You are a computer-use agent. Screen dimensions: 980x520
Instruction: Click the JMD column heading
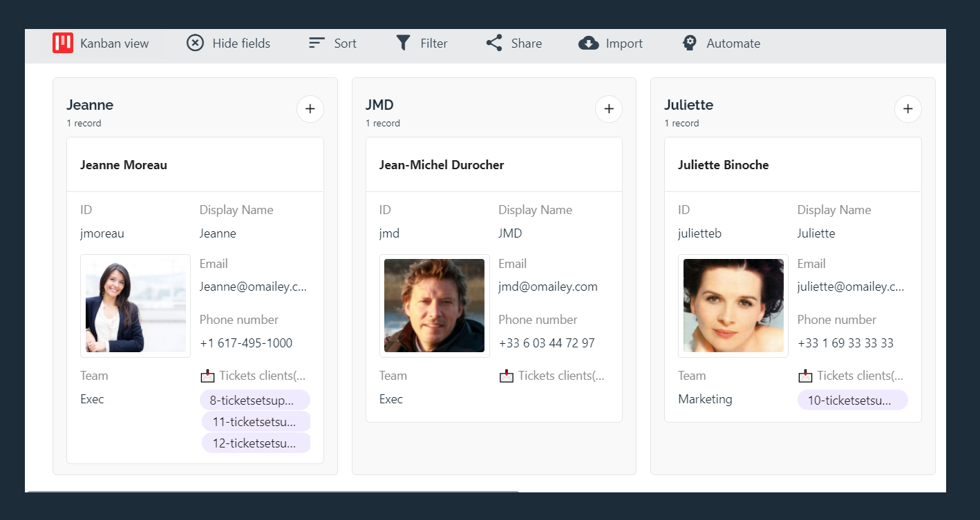379,105
